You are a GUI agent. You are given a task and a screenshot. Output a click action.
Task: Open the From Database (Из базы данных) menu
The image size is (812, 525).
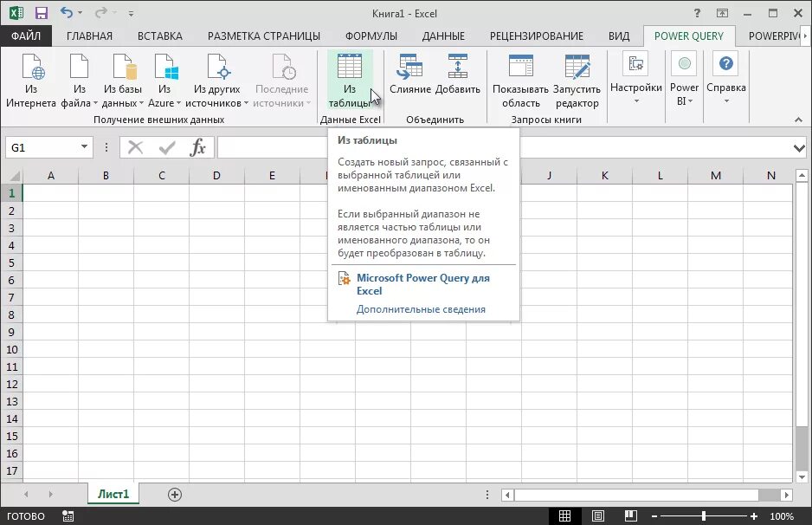tap(123, 81)
